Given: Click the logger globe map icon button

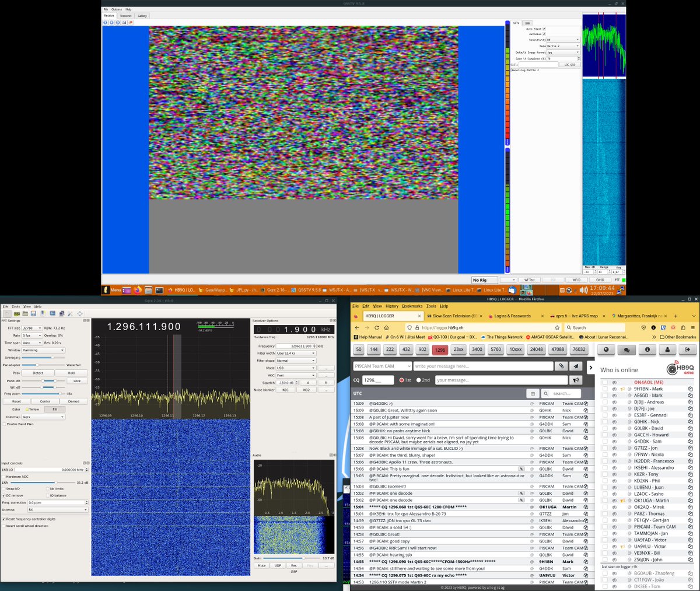Looking at the screenshot, I should (x=606, y=349).
